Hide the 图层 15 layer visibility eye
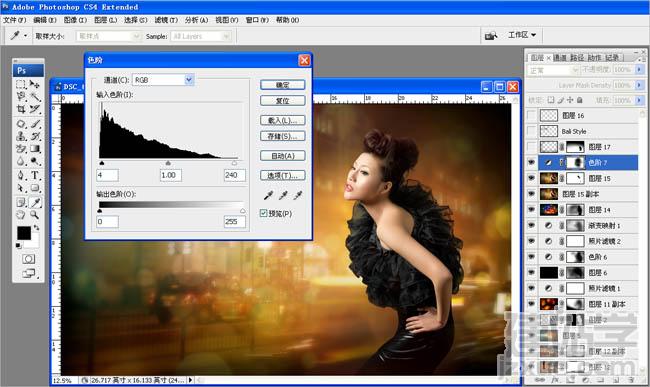This screenshot has height=387, width=650. point(531,178)
